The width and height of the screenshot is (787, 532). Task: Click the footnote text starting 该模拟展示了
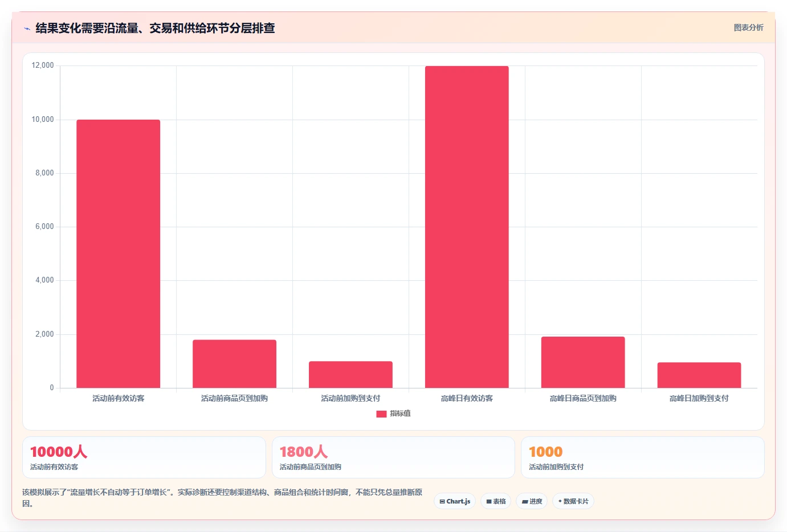pyautogui.click(x=222, y=498)
